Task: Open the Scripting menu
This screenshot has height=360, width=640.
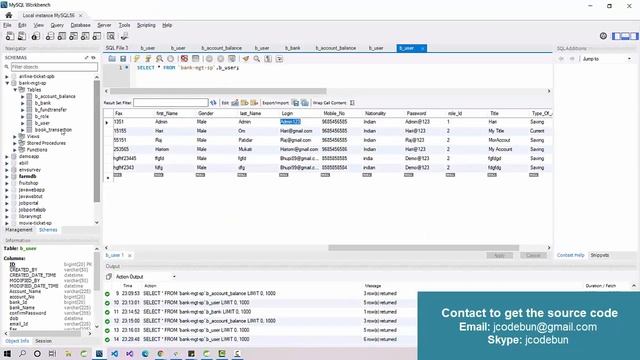Action: point(146,25)
